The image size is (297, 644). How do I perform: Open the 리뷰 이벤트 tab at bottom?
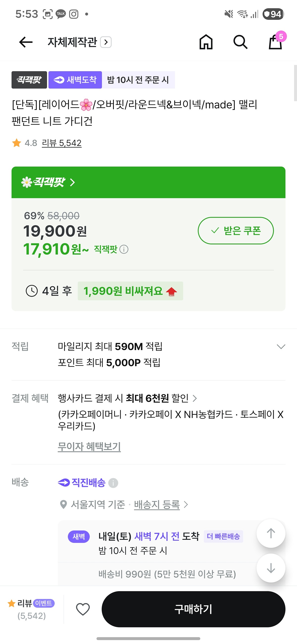[31, 609]
